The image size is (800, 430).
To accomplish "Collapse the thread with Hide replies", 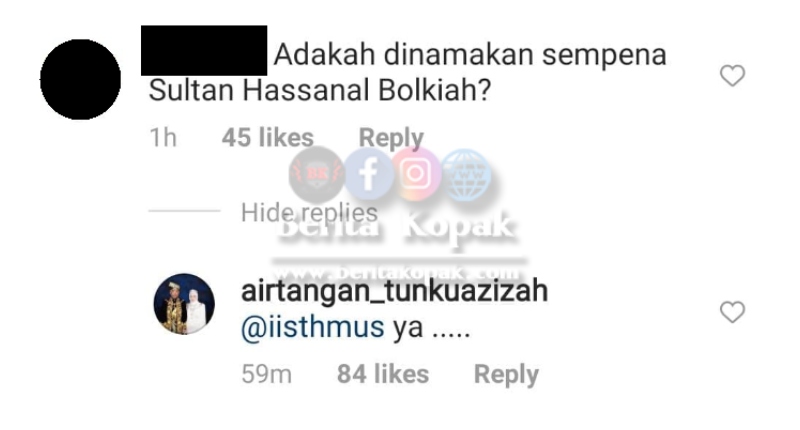I will click(x=309, y=213).
